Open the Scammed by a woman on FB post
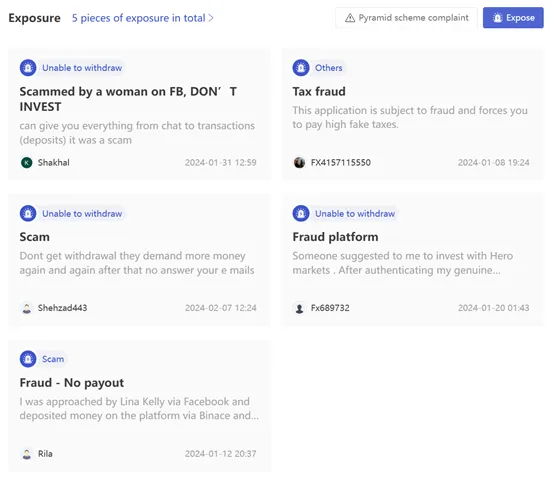The image size is (554, 481). 128,99
